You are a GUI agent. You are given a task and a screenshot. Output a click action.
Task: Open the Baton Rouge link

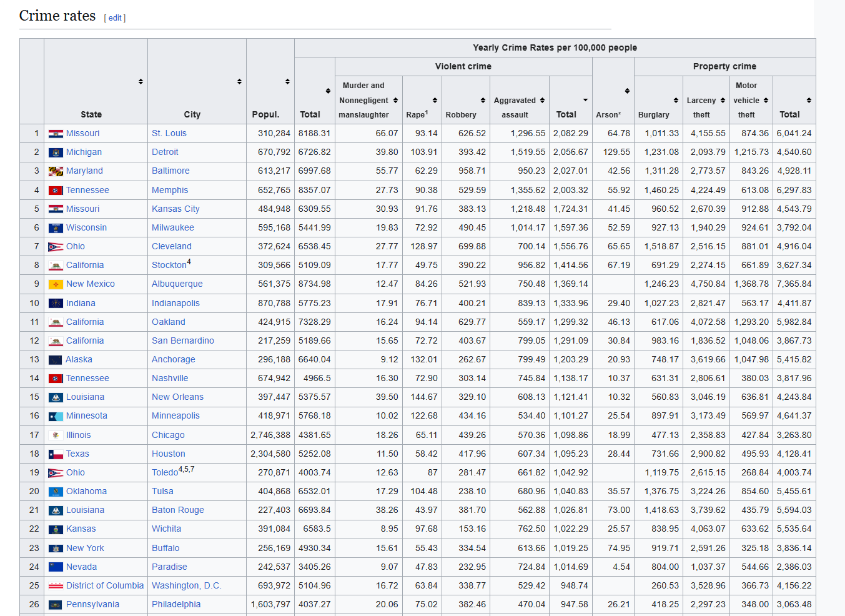pos(178,510)
